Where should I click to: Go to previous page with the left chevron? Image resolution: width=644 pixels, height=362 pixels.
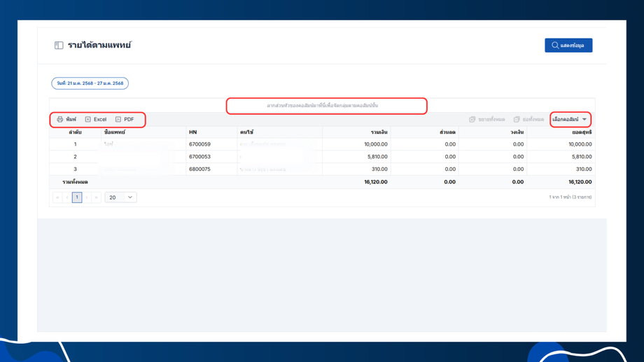pos(67,197)
